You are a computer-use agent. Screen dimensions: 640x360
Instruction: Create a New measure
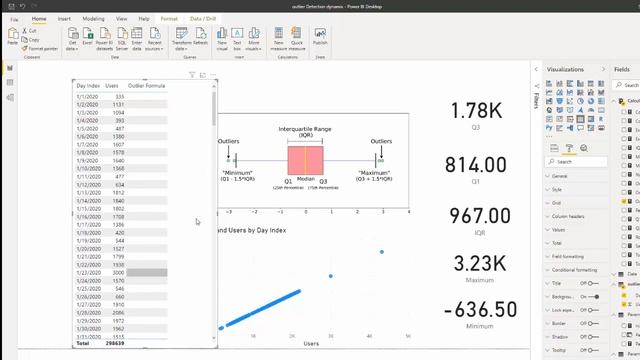tap(279, 39)
